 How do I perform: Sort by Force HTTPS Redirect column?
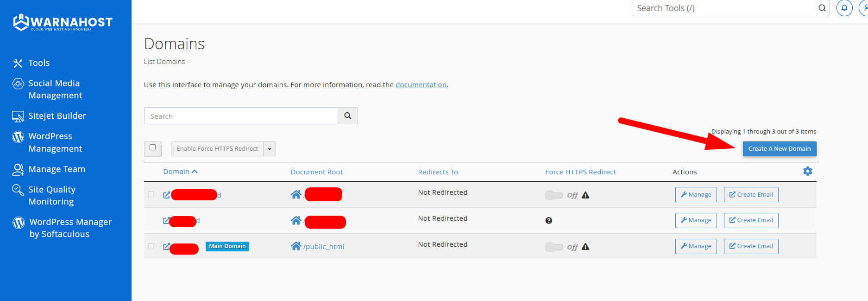click(x=580, y=172)
